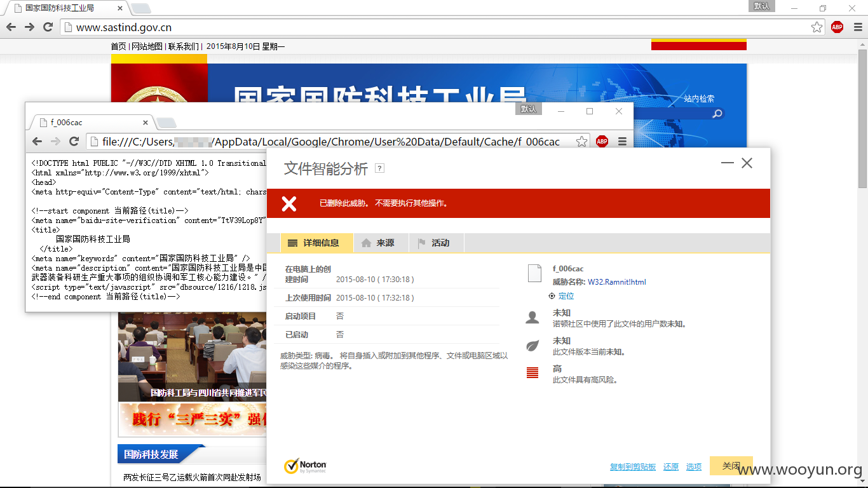
Task: Click the 启动项目 row label
Action: pyautogui.click(x=301, y=316)
